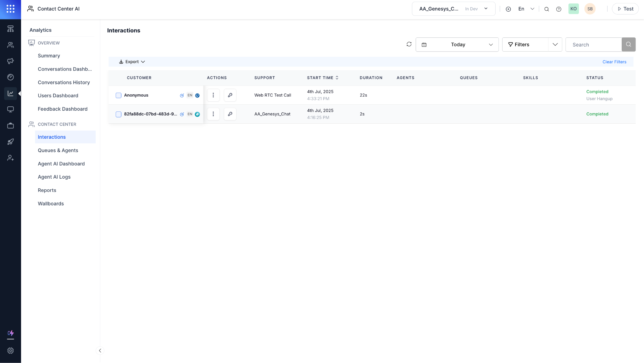Click the rocket icon in left rail
This screenshot has height=363, width=644.
tap(10, 142)
